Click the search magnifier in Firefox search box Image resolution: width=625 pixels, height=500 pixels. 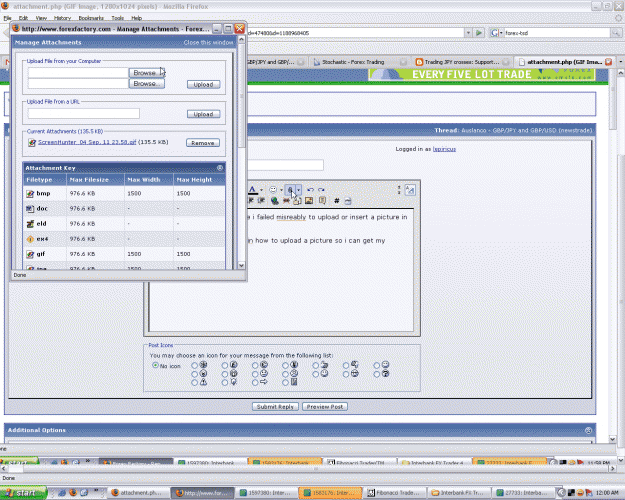coord(615,33)
